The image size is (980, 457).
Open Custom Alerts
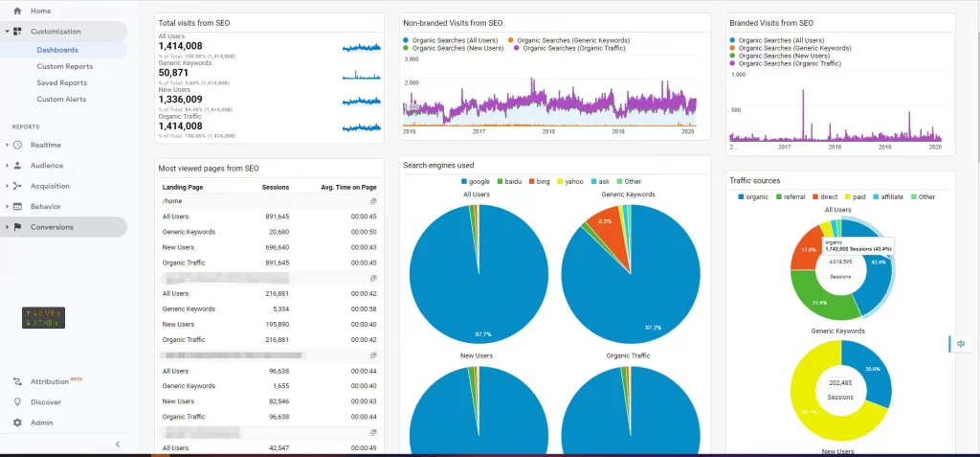[x=61, y=99]
